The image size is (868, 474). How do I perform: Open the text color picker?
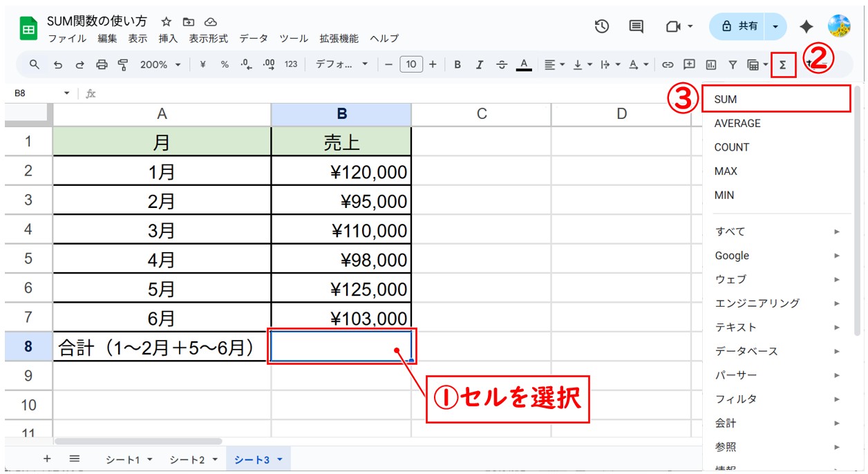[524, 64]
